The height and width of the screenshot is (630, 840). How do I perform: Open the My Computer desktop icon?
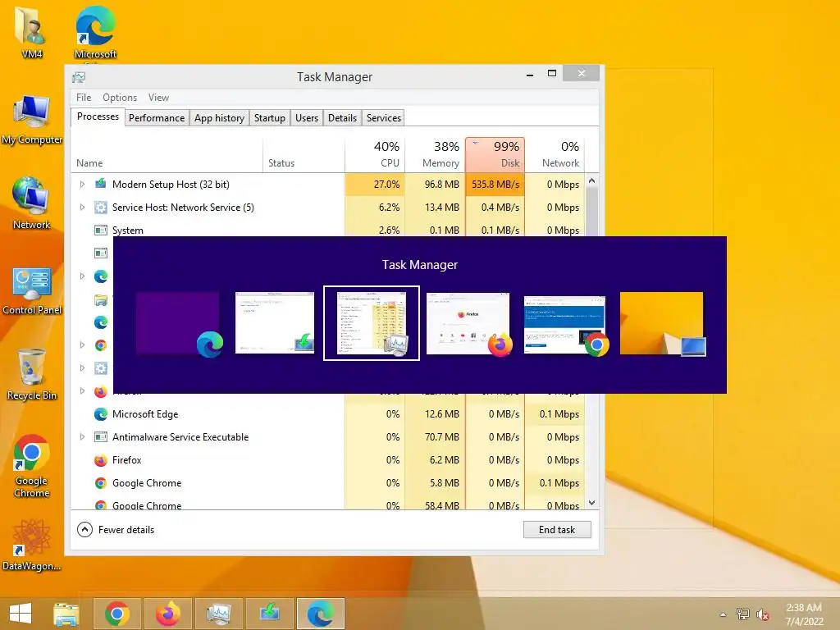pos(32,120)
